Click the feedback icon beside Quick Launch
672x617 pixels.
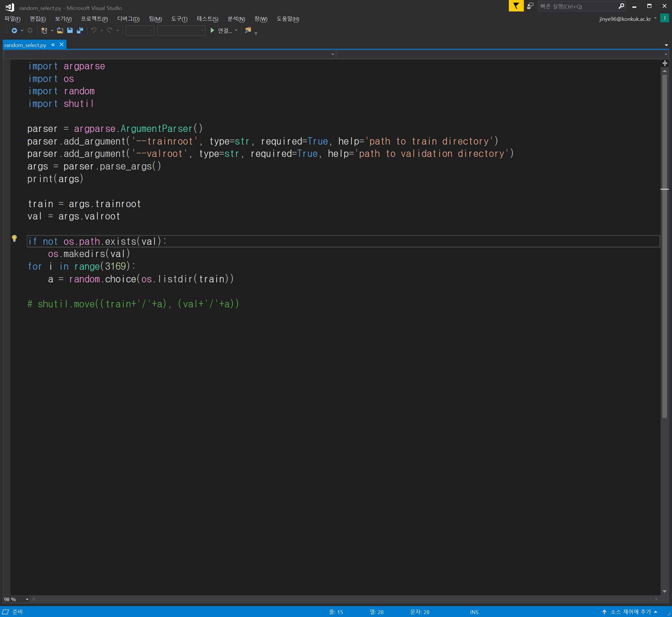530,6
